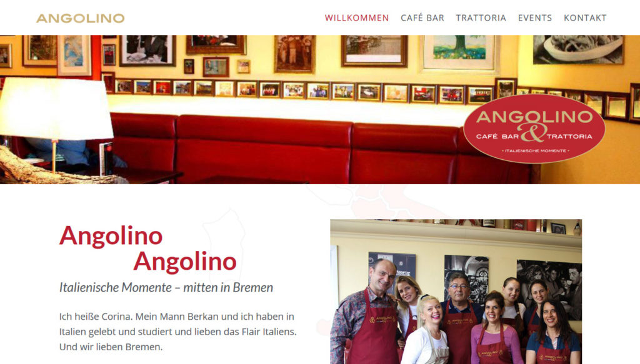
Task: Click the team group photo
Action: pyautogui.click(x=456, y=292)
